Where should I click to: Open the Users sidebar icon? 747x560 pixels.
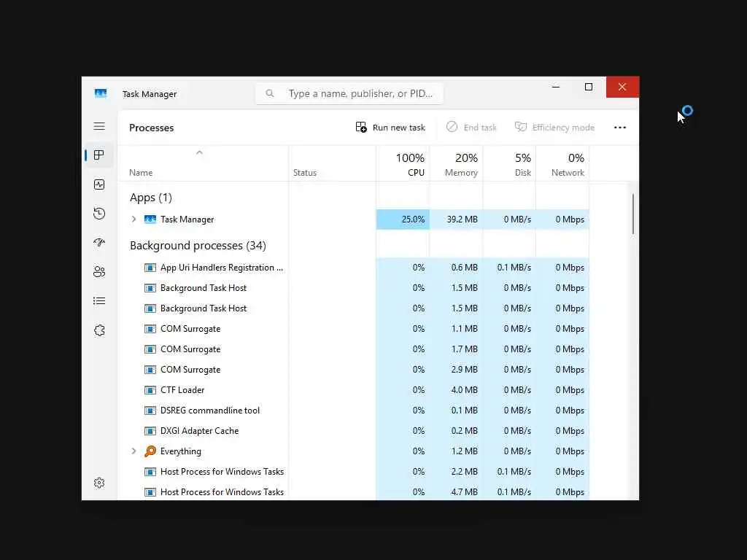[99, 272]
